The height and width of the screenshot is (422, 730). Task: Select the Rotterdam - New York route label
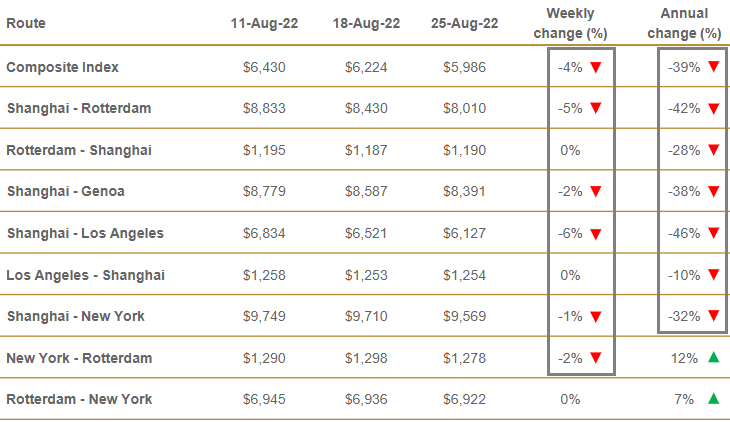pyautogui.click(x=79, y=399)
